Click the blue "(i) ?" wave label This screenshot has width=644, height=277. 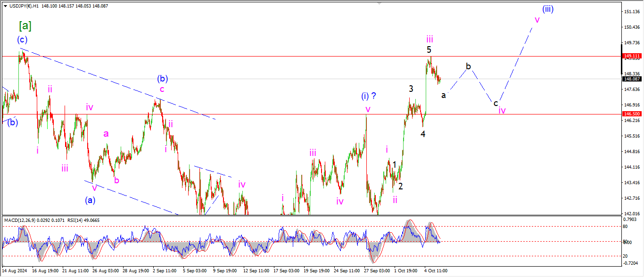coord(368,96)
